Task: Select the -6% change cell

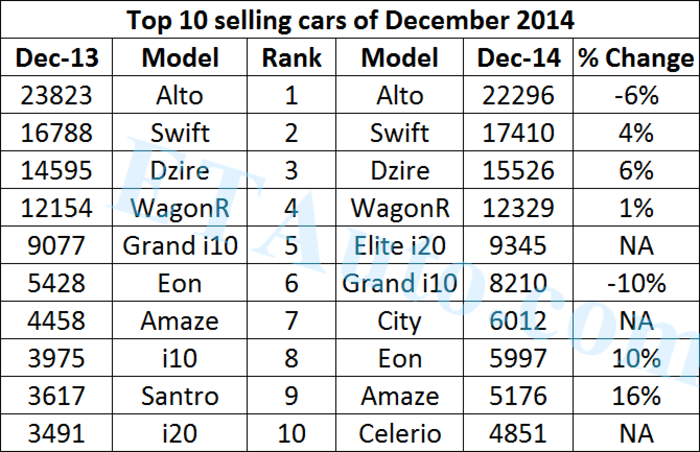Action: point(635,96)
